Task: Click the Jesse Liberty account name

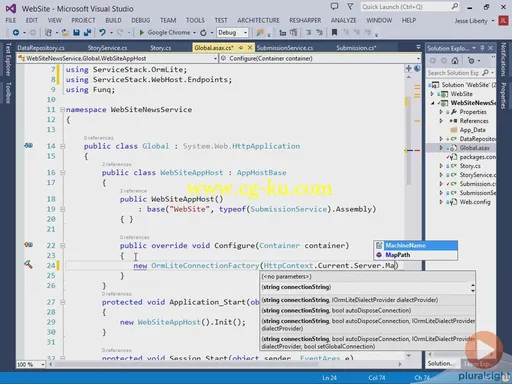Action: (x=471, y=21)
